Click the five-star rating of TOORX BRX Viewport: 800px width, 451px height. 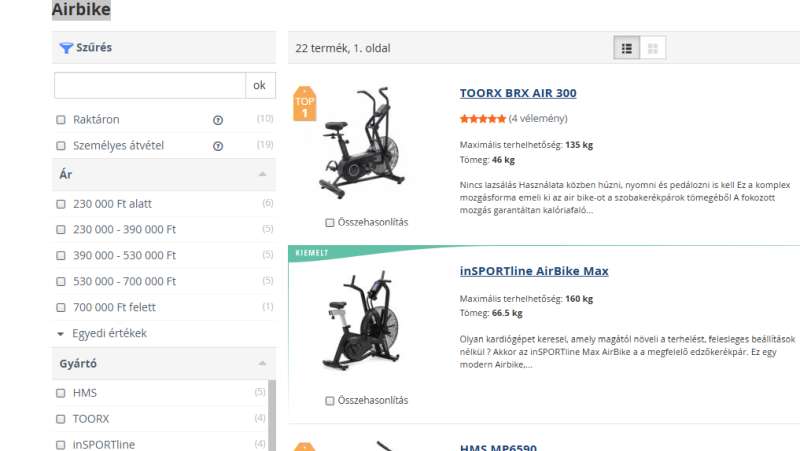point(482,119)
